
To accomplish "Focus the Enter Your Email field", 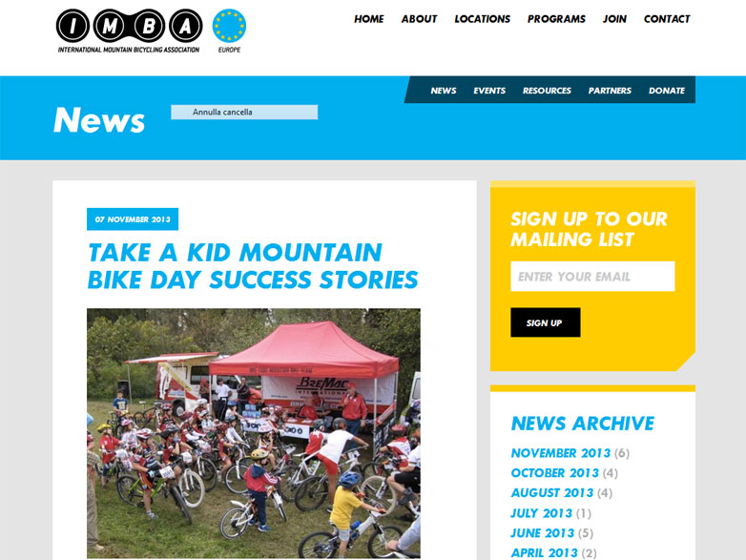I will point(592,277).
